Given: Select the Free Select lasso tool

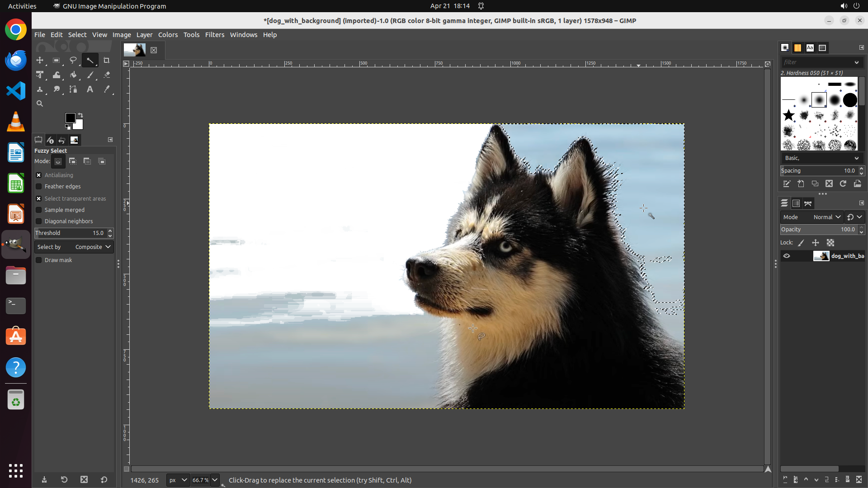Looking at the screenshot, I should pyautogui.click(x=73, y=60).
